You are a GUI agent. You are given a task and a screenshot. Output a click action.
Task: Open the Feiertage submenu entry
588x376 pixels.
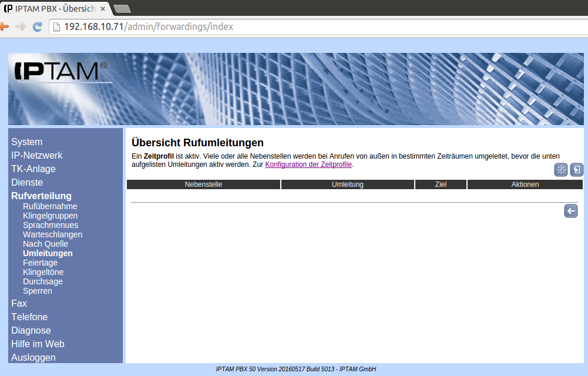coord(40,263)
